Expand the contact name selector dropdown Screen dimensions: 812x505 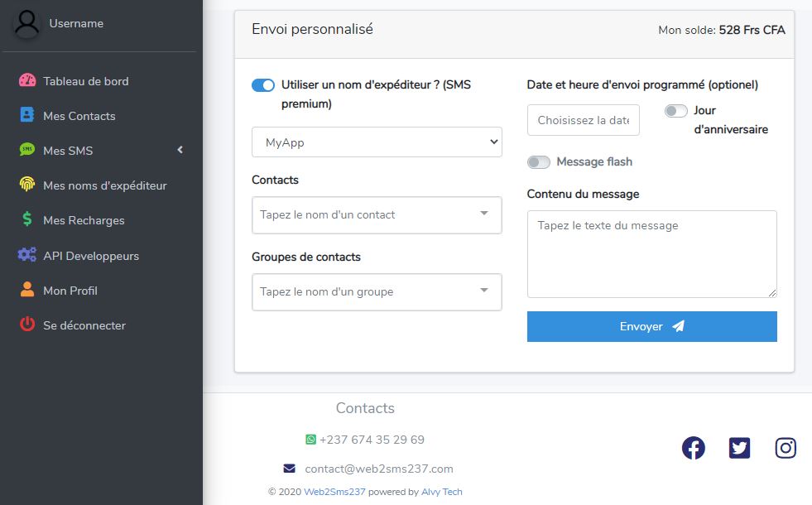(377, 215)
